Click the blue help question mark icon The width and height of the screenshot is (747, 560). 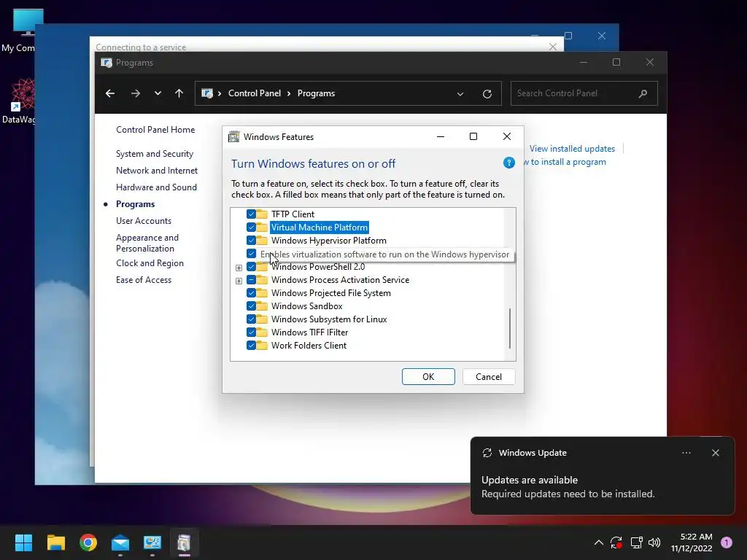(x=508, y=163)
